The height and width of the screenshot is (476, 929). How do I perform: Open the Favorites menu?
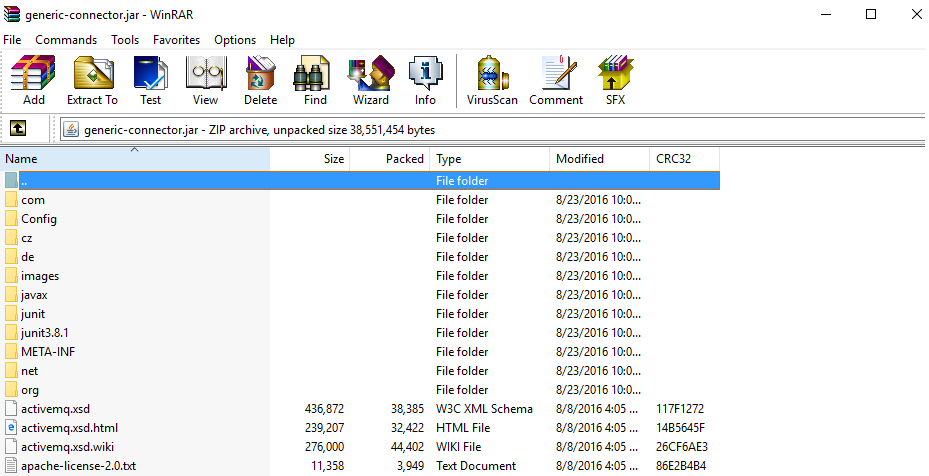(x=176, y=40)
